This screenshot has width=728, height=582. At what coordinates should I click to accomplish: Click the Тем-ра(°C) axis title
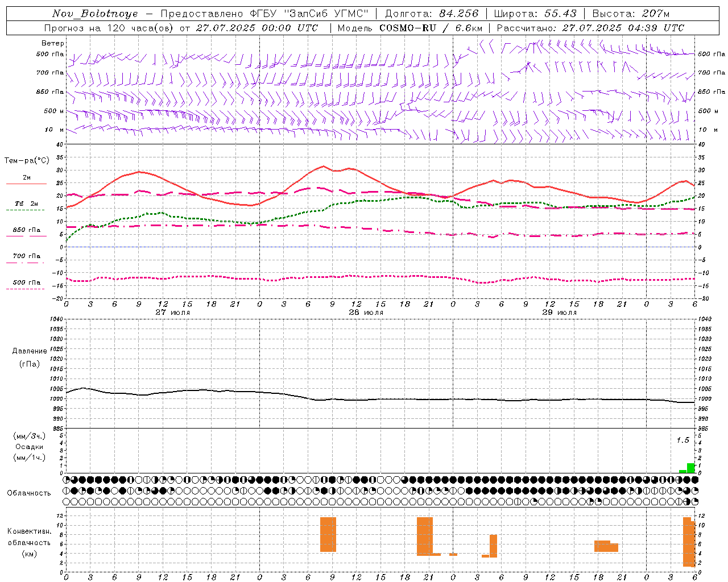(x=27, y=161)
